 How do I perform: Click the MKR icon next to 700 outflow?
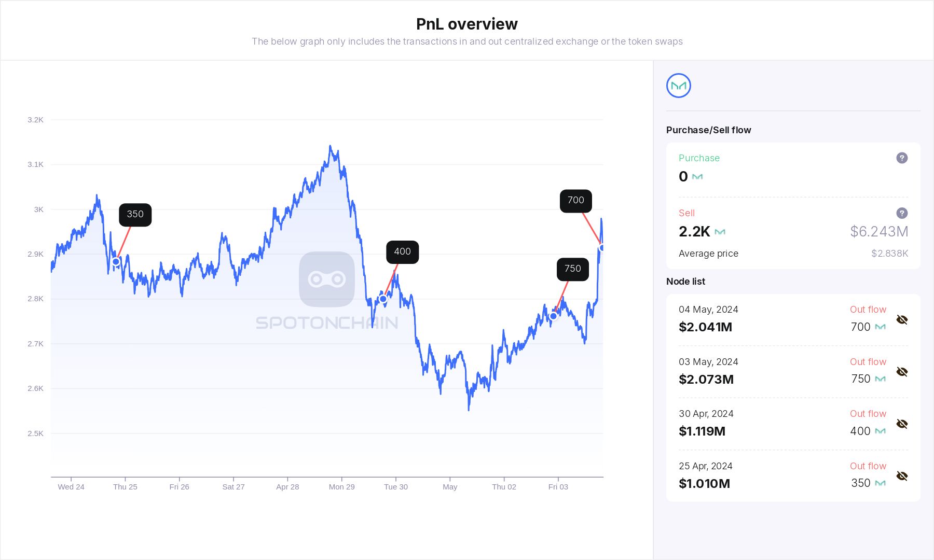click(880, 327)
